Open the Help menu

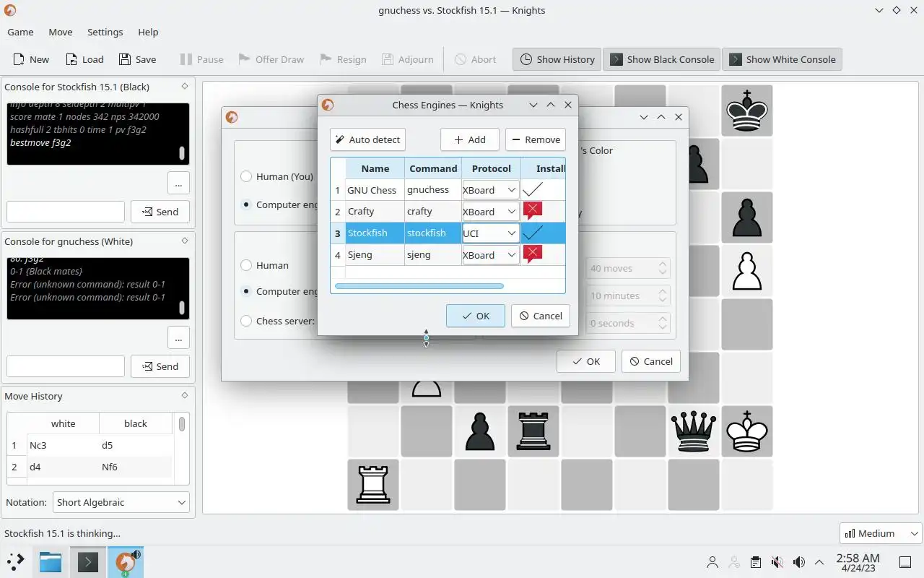click(148, 32)
